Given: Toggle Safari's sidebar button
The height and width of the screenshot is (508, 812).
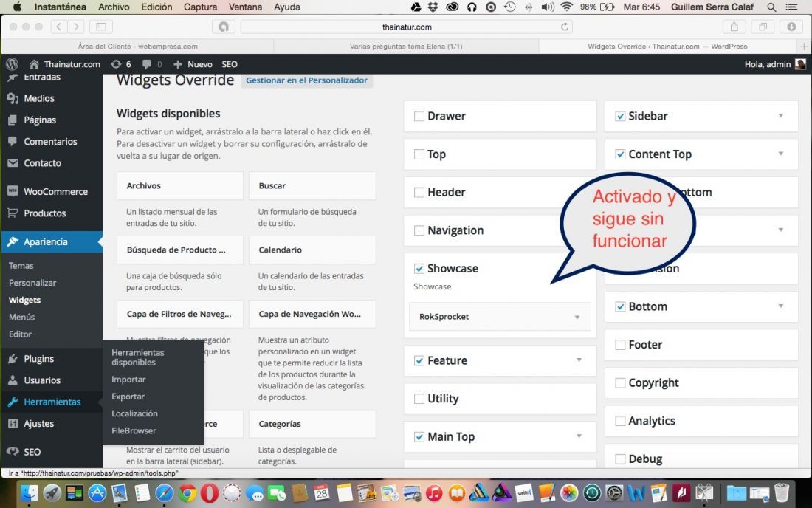Looking at the screenshot, I should click(101, 27).
